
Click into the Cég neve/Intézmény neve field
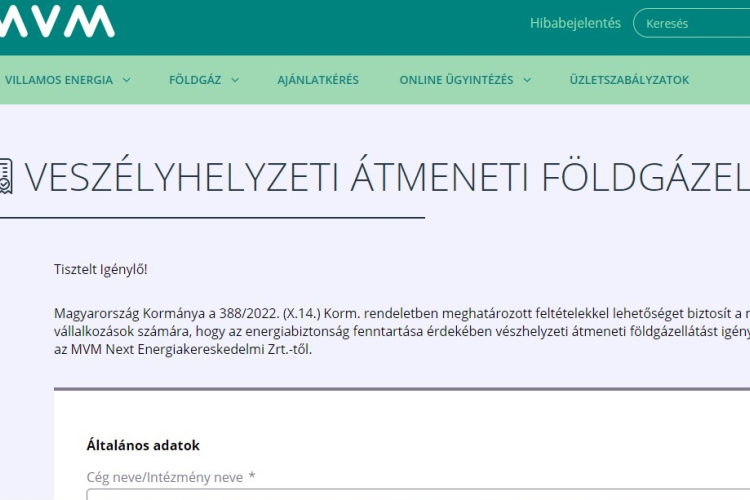coord(400,494)
